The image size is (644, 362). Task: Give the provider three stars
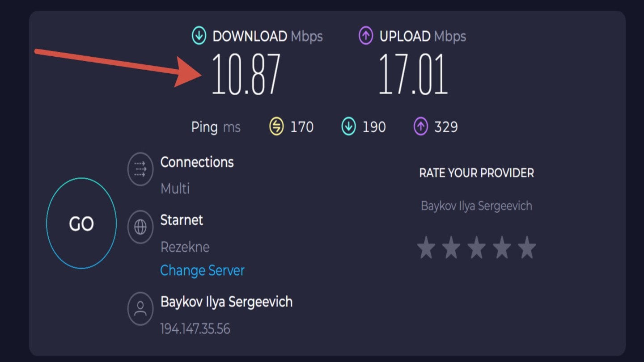point(476,248)
